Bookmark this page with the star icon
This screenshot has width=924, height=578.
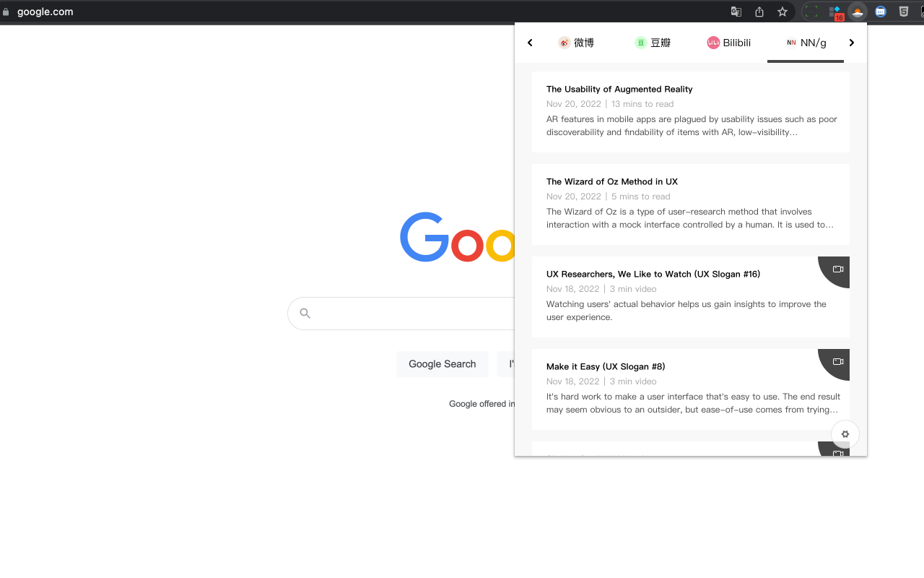pos(782,12)
